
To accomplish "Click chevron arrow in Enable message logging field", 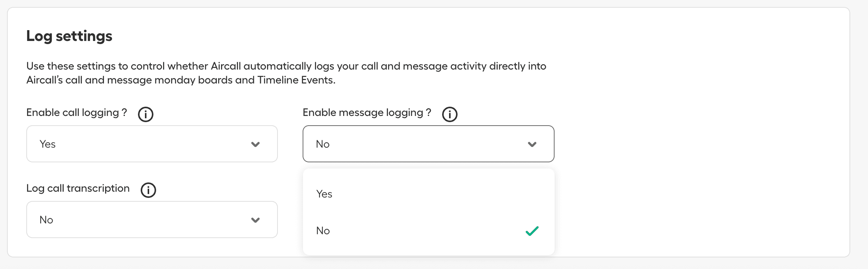I will point(532,145).
